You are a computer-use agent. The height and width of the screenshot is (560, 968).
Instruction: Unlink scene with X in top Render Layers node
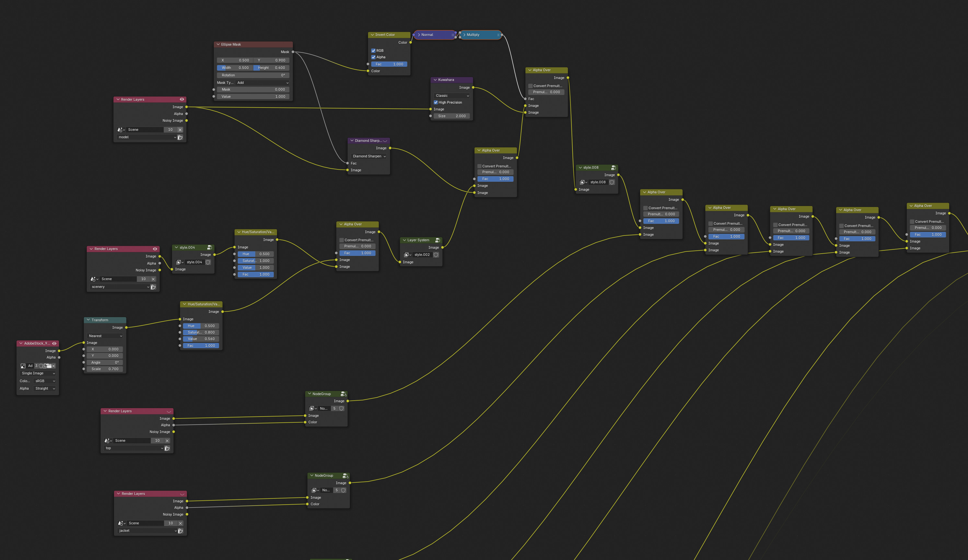167,441
